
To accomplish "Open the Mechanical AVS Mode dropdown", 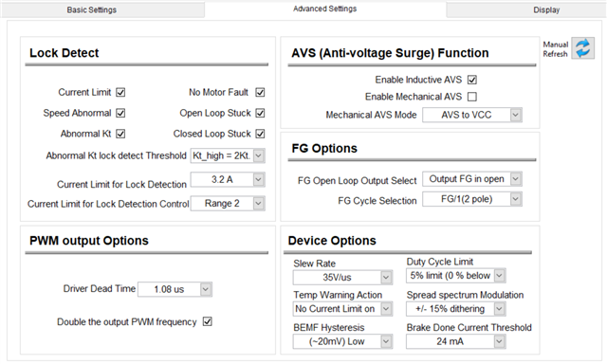I will pos(472,115).
